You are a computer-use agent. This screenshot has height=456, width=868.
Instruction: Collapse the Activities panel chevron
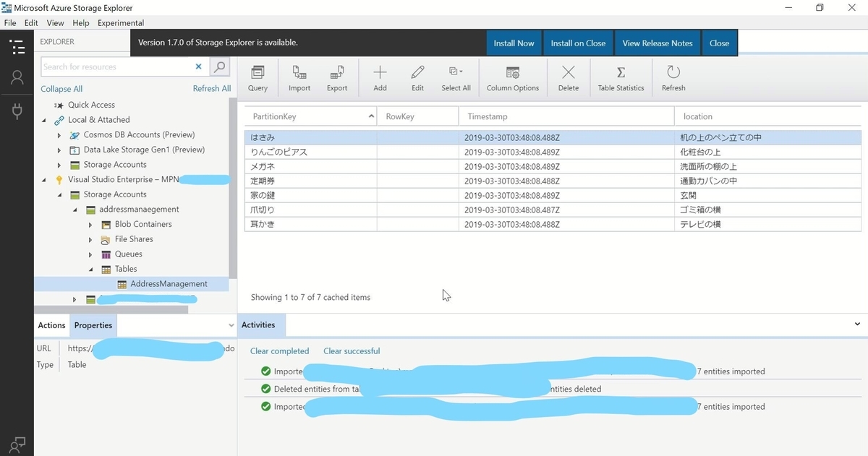858,324
